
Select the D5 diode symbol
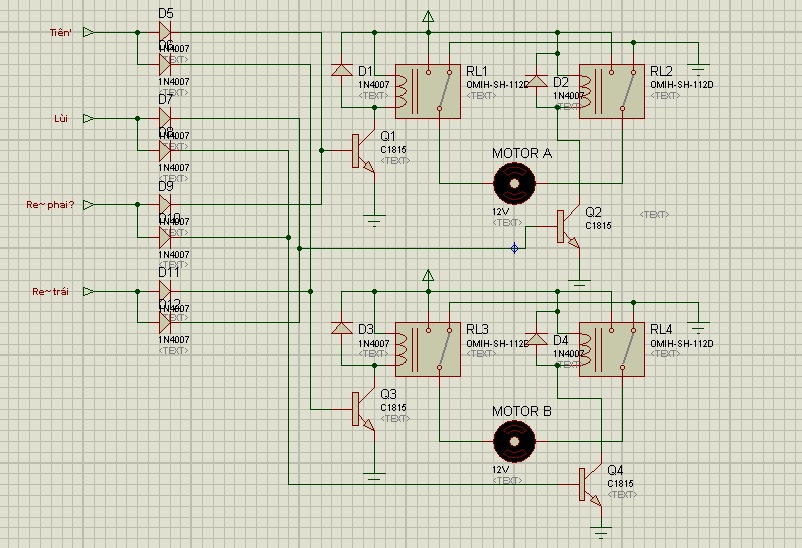165,32
